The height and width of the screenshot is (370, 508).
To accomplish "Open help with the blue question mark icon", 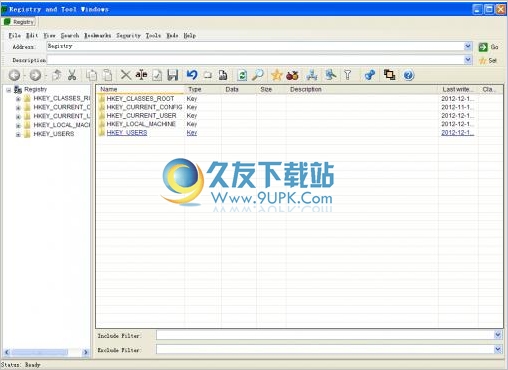I will [x=409, y=75].
